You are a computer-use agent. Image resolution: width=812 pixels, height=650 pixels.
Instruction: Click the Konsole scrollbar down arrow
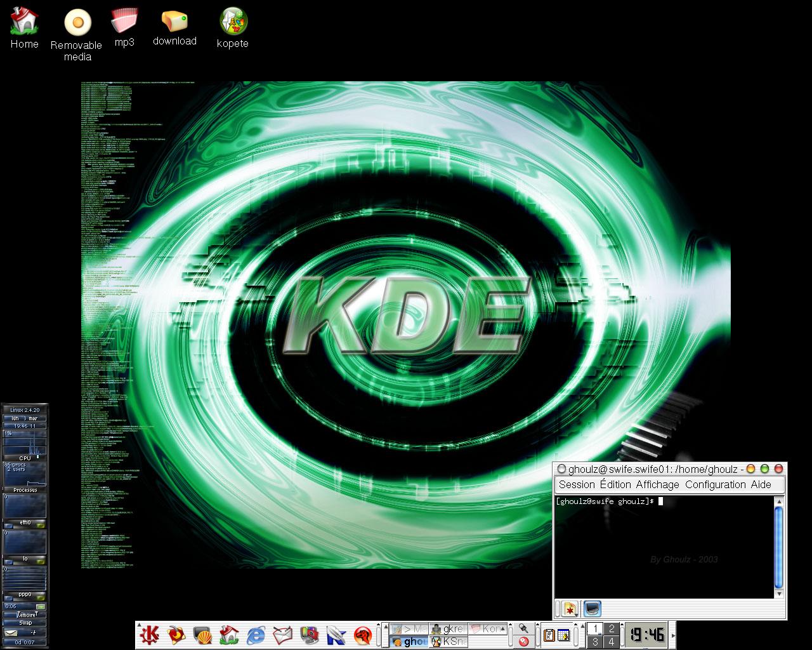click(779, 594)
